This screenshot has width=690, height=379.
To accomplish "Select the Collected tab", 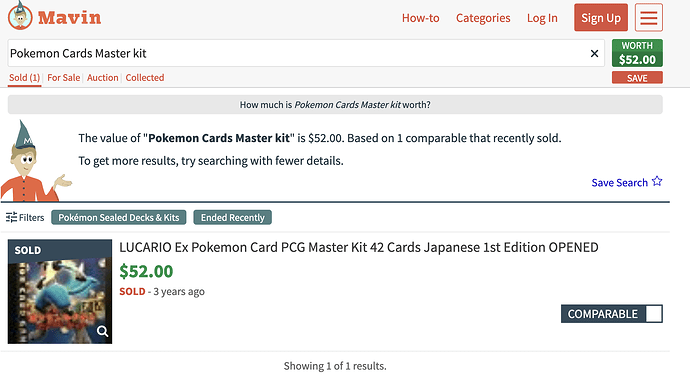I will [x=145, y=78].
